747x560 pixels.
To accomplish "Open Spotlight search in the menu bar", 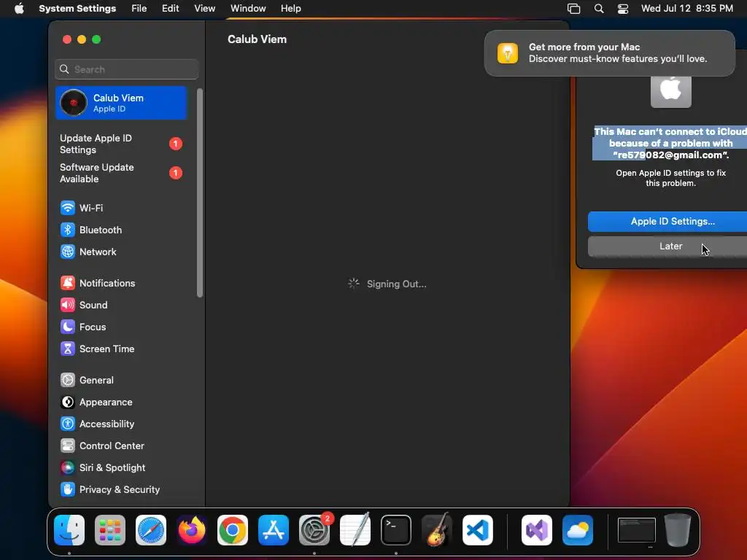I will (x=599, y=9).
